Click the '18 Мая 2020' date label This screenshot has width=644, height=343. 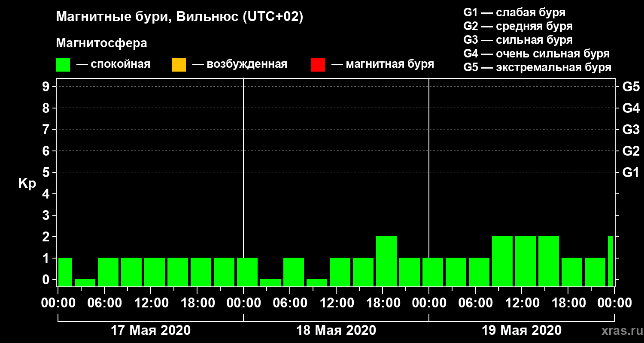tap(336, 330)
